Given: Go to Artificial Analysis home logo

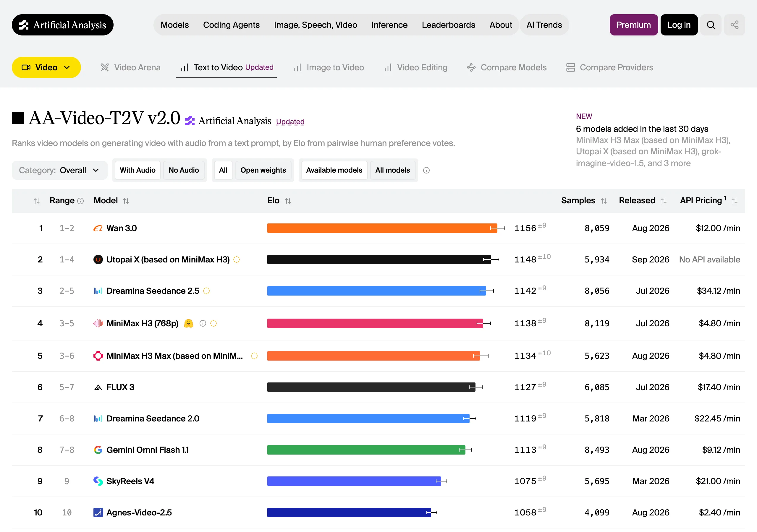Looking at the screenshot, I should click(63, 25).
